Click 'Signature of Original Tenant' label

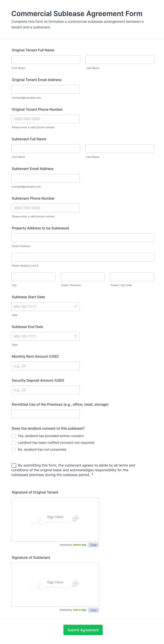(x=35, y=492)
